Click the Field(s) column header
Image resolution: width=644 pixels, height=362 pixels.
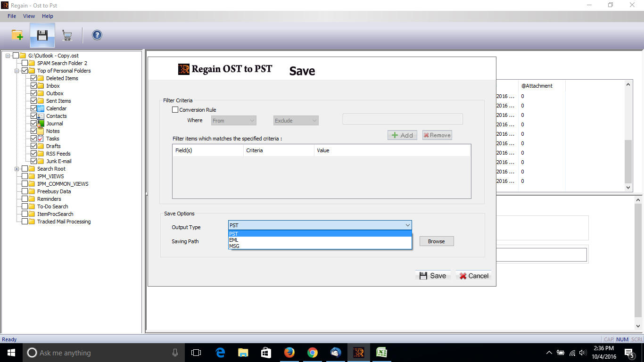click(208, 150)
